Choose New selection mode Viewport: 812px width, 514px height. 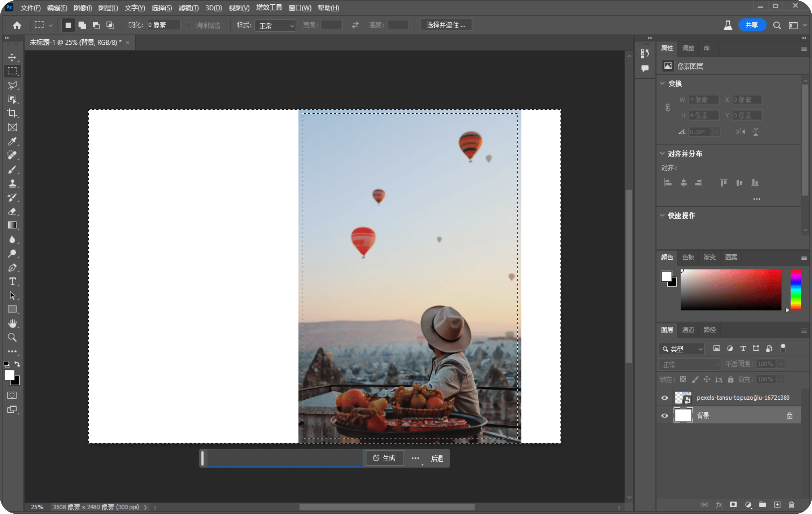click(68, 25)
